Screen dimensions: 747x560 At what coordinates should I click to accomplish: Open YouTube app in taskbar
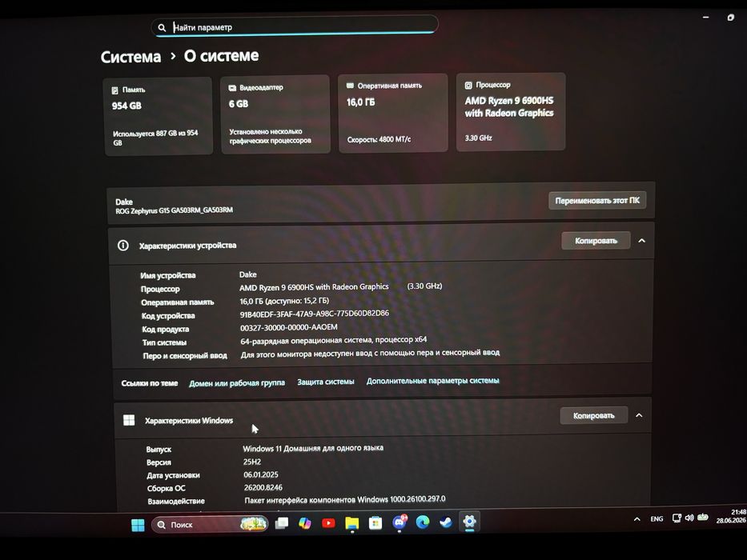tap(328, 523)
